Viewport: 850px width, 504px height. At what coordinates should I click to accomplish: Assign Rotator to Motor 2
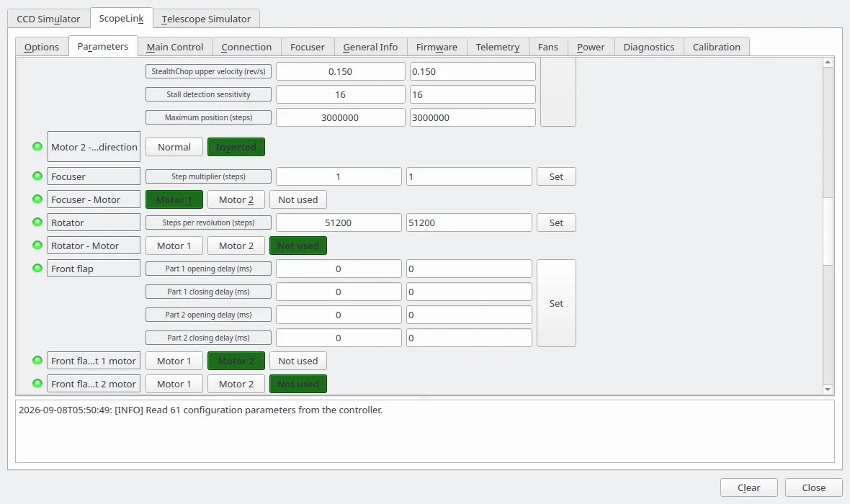click(236, 246)
